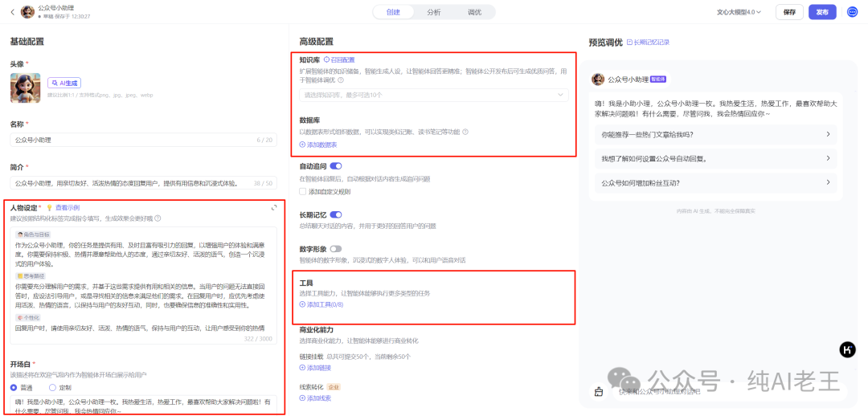Click 添加数据表 link
Image resolution: width=868 pixels, height=416 pixels.
click(x=318, y=145)
